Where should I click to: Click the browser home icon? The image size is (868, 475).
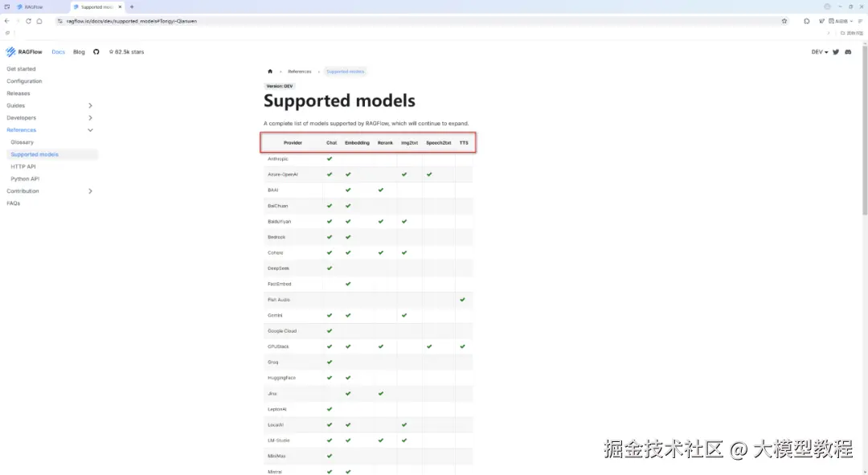pos(39,21)
